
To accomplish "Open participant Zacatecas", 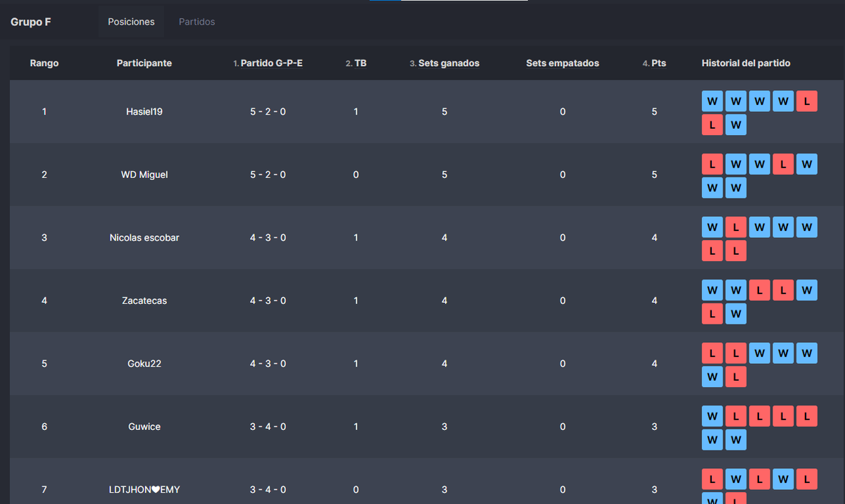I will point(144,301).
